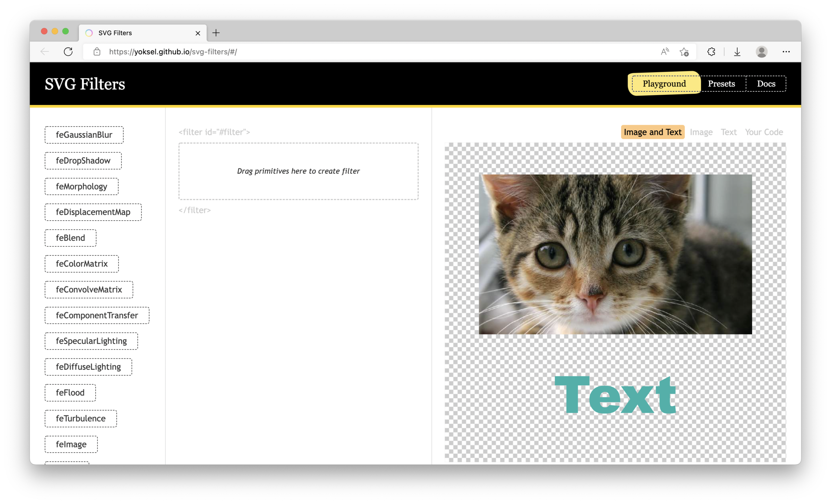Click the feColorMatrix primitive
Viewport: 831px width, 504px height.
(82, 264)
